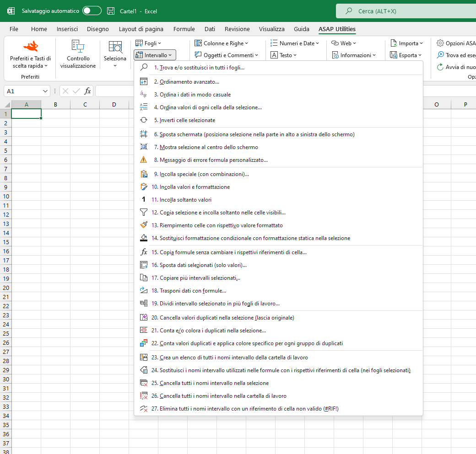Screen dimensions: 476x454
Task: Open the Colonne e Righe dropdown
Action: click(x=222, y=43)
